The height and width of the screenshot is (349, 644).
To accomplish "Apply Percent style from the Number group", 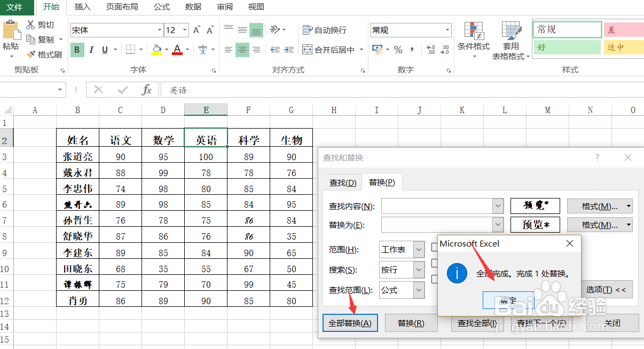I will 398,49.
